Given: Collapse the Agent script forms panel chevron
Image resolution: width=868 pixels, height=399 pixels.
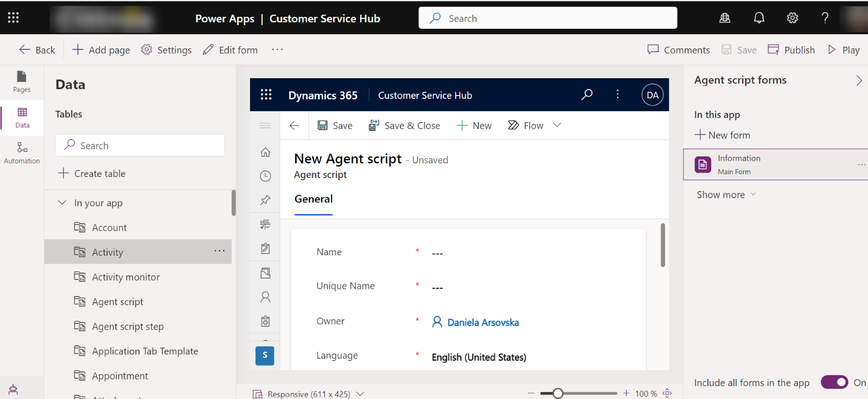Looking at the screenshot, I should pos(859,80).
